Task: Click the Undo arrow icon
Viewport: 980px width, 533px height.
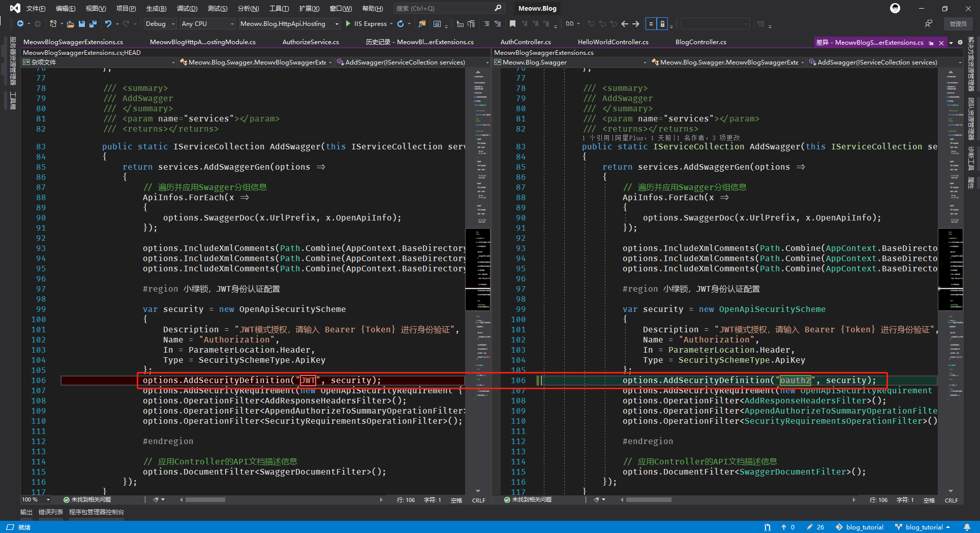Action: (108, 24)
